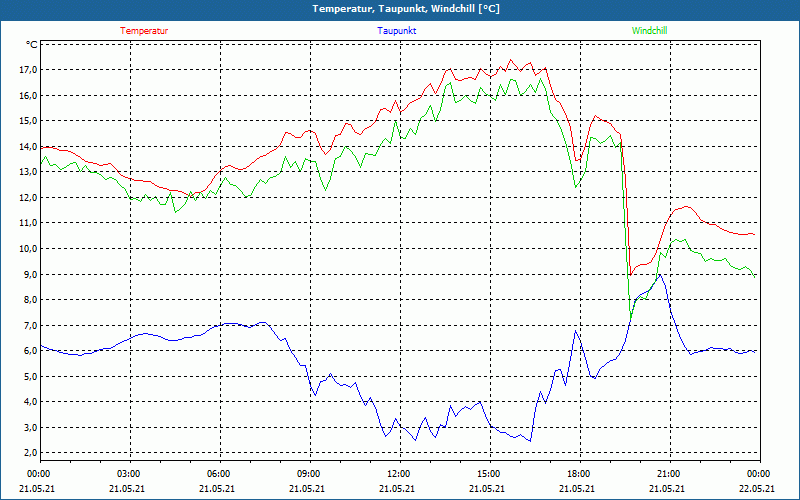Click the 03:00 time label
800x500 pixels.
pyautogui.click(x=127, y=474)
